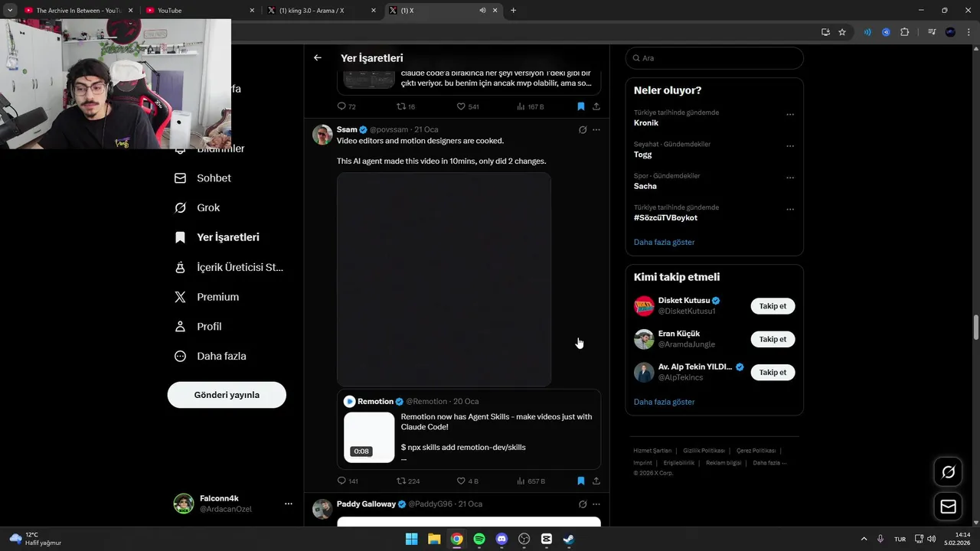Go to Profil in the sidebar
This screenshot has height=551, width=980.
(x=198, y=327)
